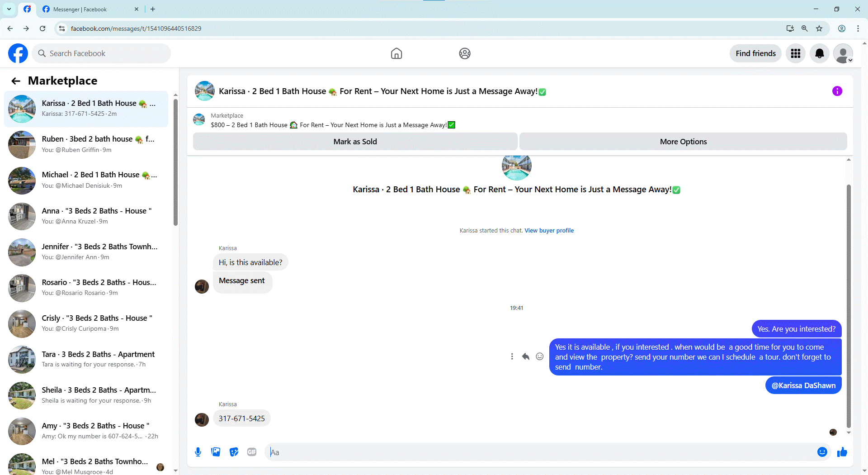Screen dimensions: 868x475
Task: Click the Search Facebook field
Action: (x=101, y=53)
